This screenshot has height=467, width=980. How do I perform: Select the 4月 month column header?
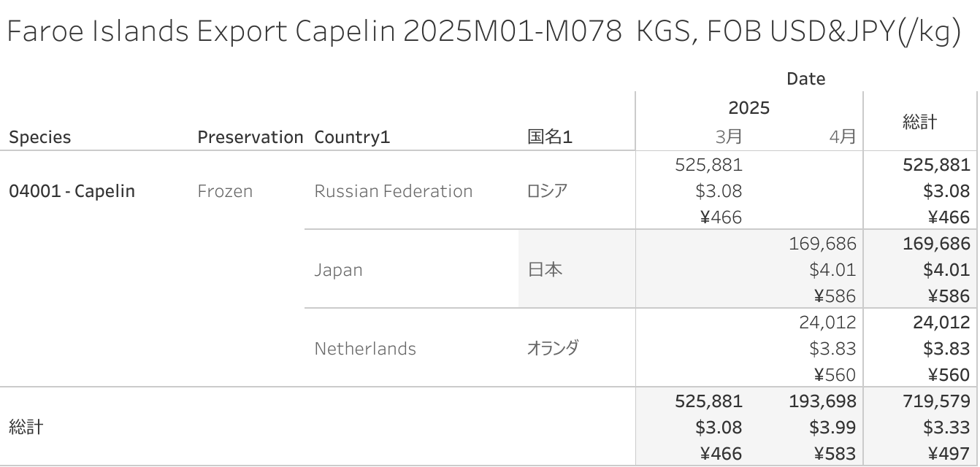click(x=843, y=136)
